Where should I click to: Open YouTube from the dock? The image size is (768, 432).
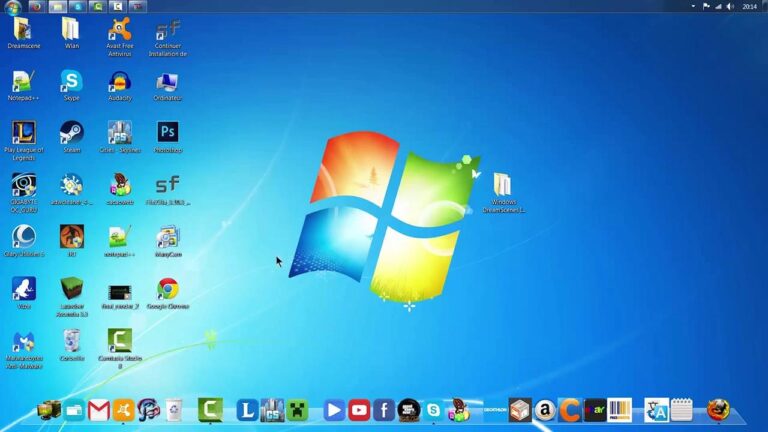[x=359, y=410]
